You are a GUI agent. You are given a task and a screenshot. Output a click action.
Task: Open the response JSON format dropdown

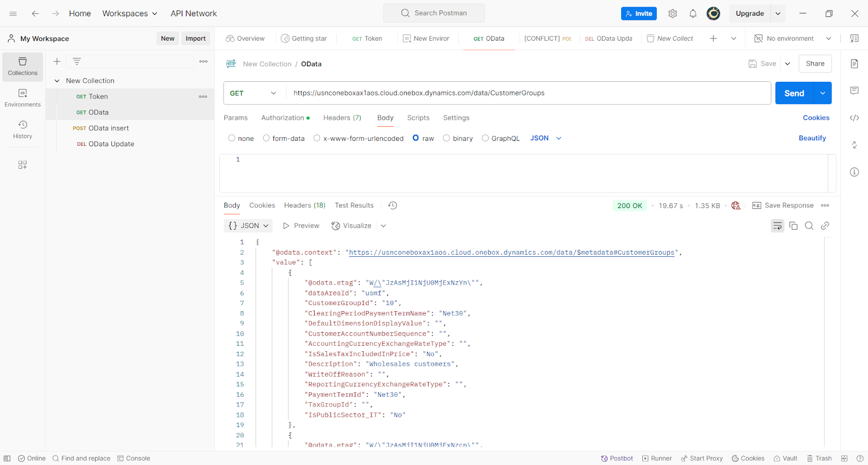(x=248, y=226)
